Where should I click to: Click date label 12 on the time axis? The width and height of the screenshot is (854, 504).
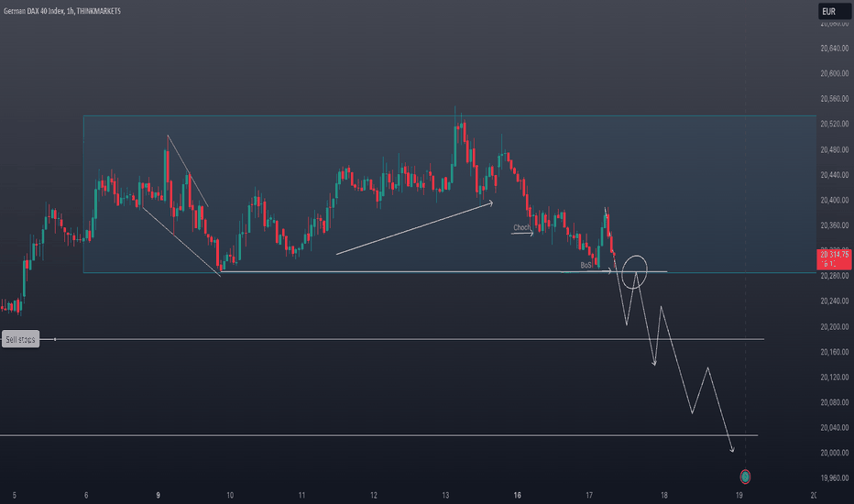coord(374,495)
